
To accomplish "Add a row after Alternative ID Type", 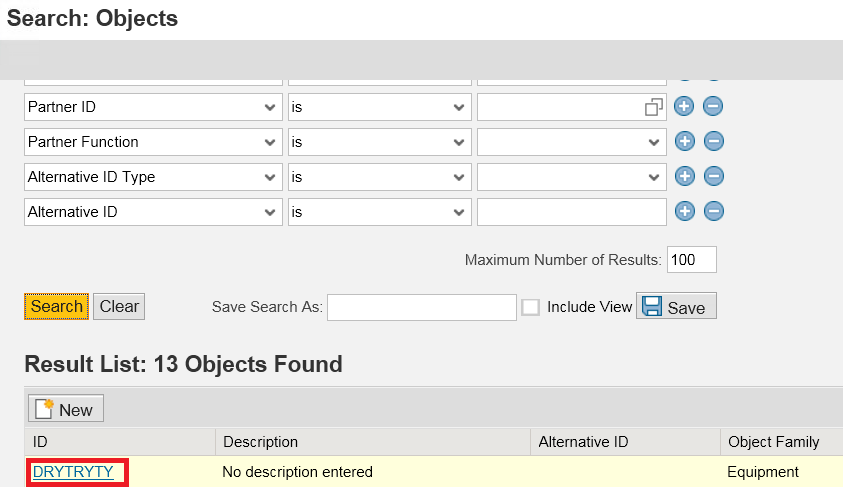I will 684,176.
